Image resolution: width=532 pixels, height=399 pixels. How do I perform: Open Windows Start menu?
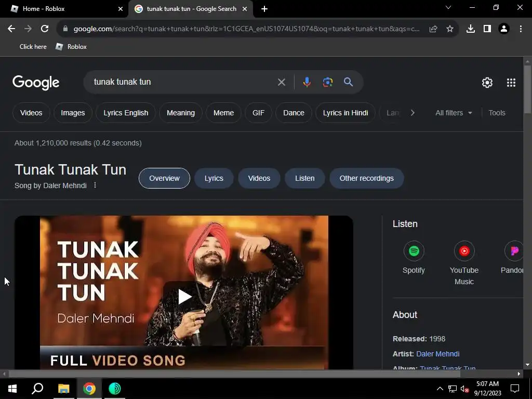[12, 389]
